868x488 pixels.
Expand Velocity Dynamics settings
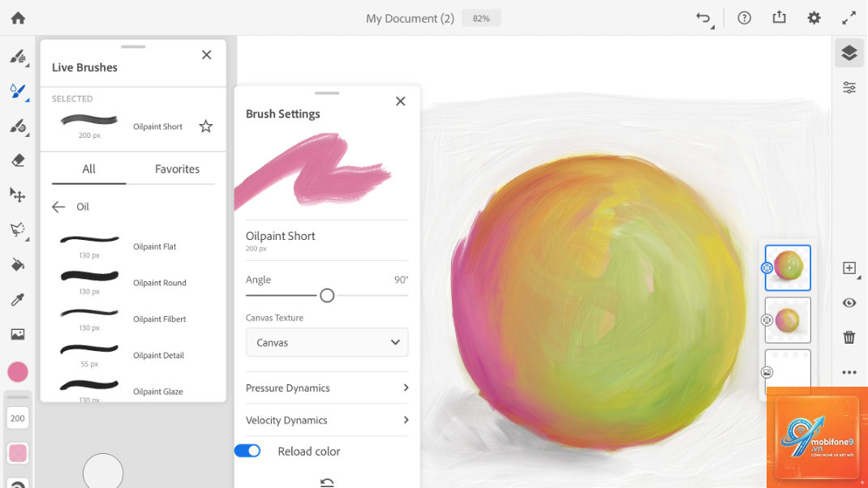(x=327, y=420)
